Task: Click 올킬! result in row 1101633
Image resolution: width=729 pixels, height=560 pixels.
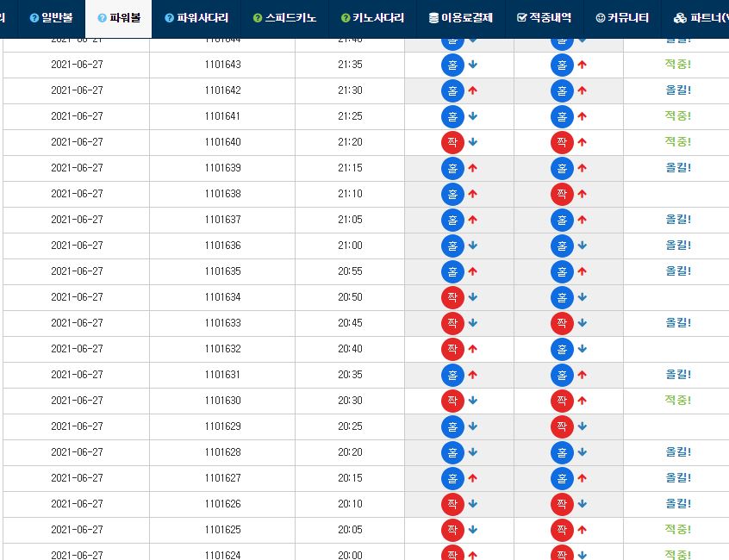Action: click(678, 322)
